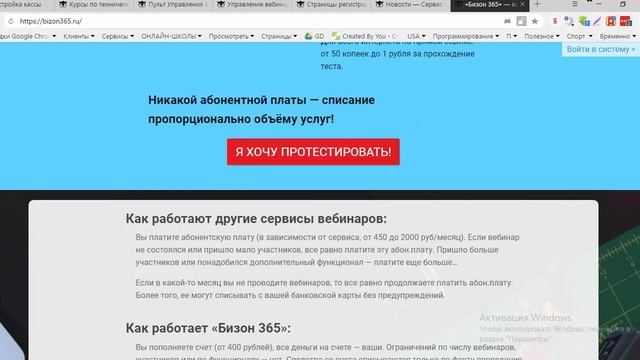Screen dimensions: 640x360
Task: Click the purple pen extension icon
Action: 597,21
